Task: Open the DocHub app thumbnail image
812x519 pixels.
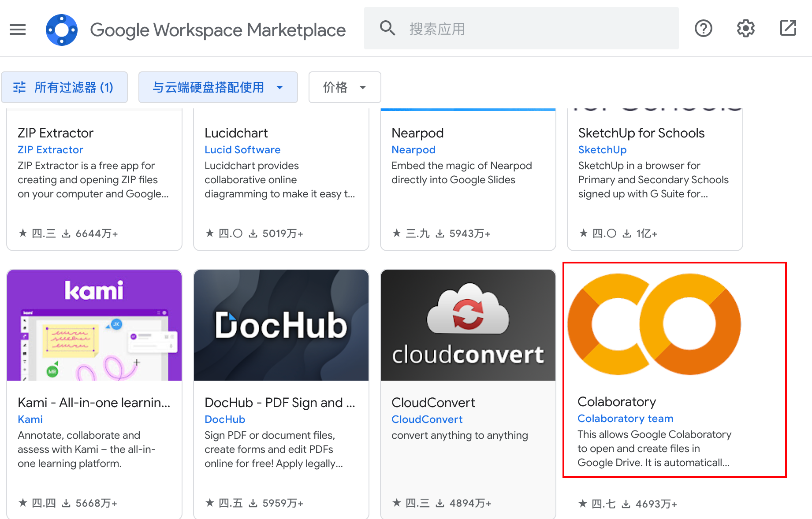Action: (281, 325)
